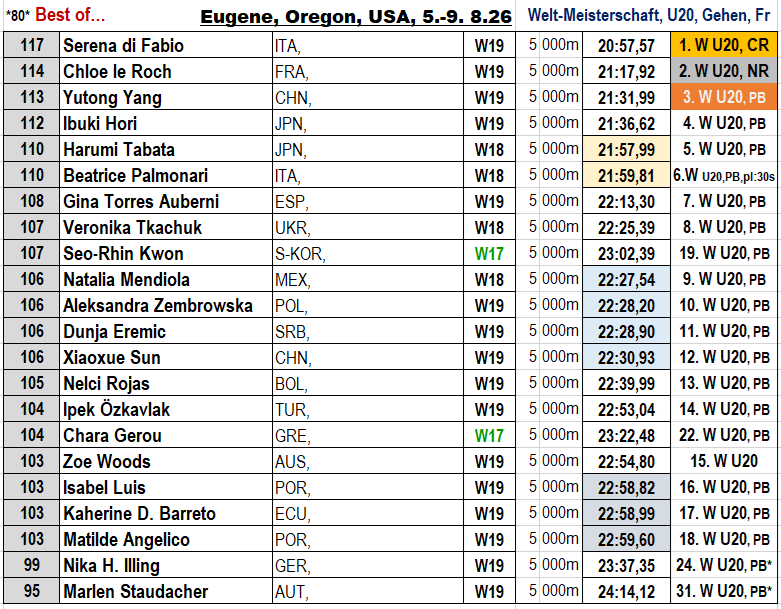781x609 pixels.
Task: Select the Chloe le Roch name cell
Action: [166, 72]
